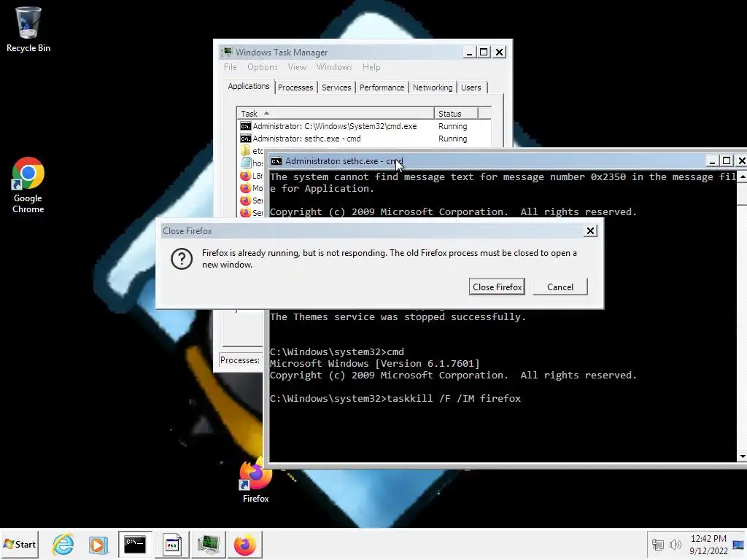
Task: Click Show Desktop icon beside the clock
Action: (738, 544)
